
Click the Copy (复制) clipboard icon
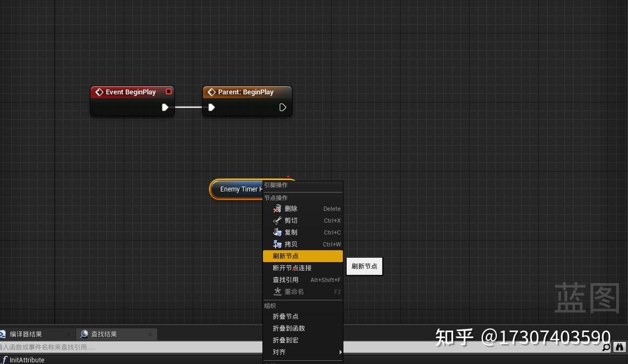[277, 232]
